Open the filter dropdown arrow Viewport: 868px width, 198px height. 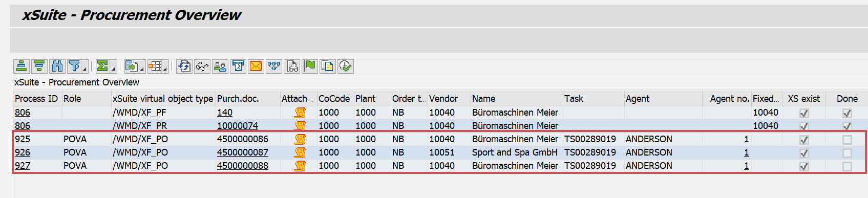[x=85, y=67]
